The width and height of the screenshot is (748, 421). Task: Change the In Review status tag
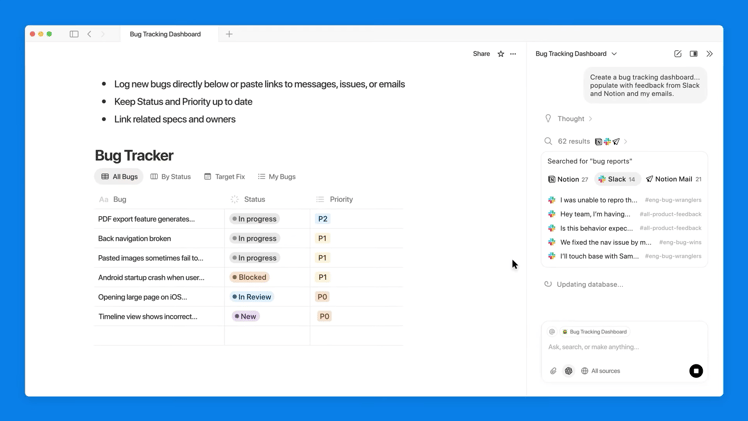click(251, 297)
